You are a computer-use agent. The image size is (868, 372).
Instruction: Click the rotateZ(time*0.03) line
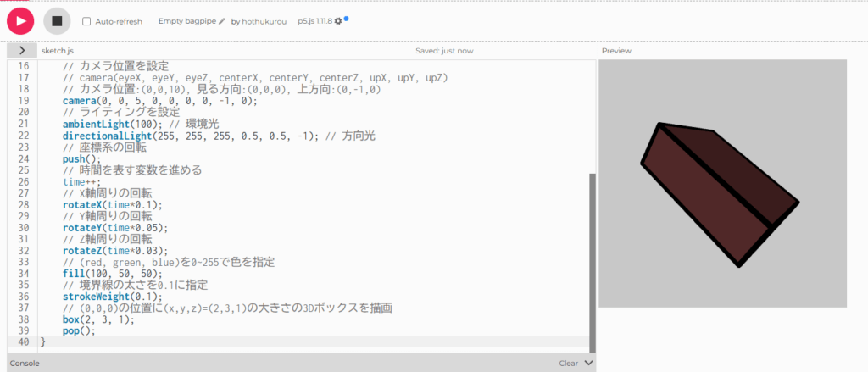(x=115, y=251)
